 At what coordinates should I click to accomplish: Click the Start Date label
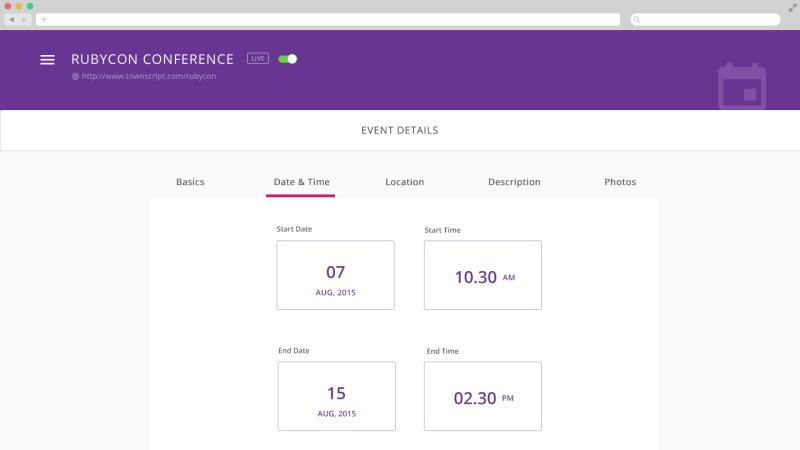[294, 229]
